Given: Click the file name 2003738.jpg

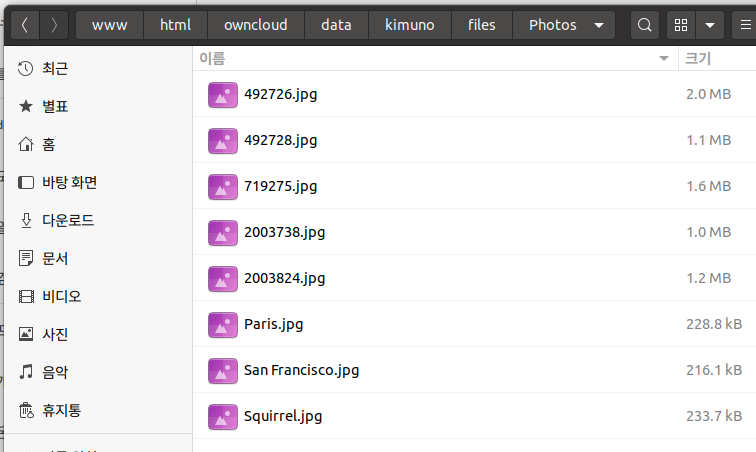Looking at the screenshot, I should pyautogui.click(x=284, y=233).
